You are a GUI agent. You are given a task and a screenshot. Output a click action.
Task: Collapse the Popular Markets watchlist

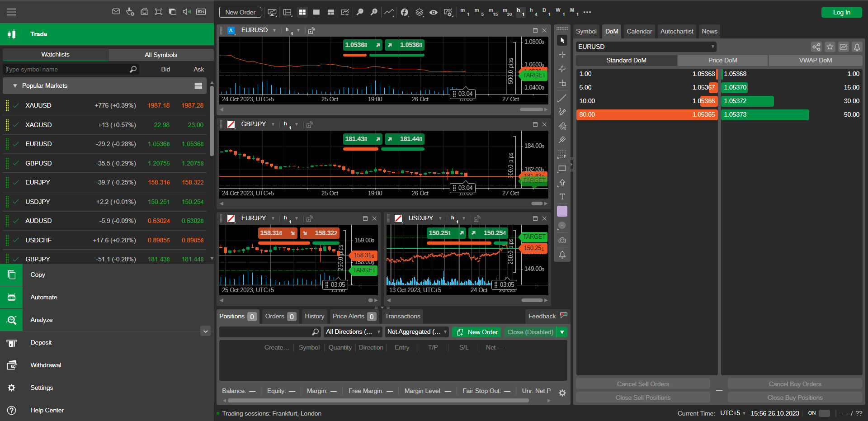click(x=15, y=85)
